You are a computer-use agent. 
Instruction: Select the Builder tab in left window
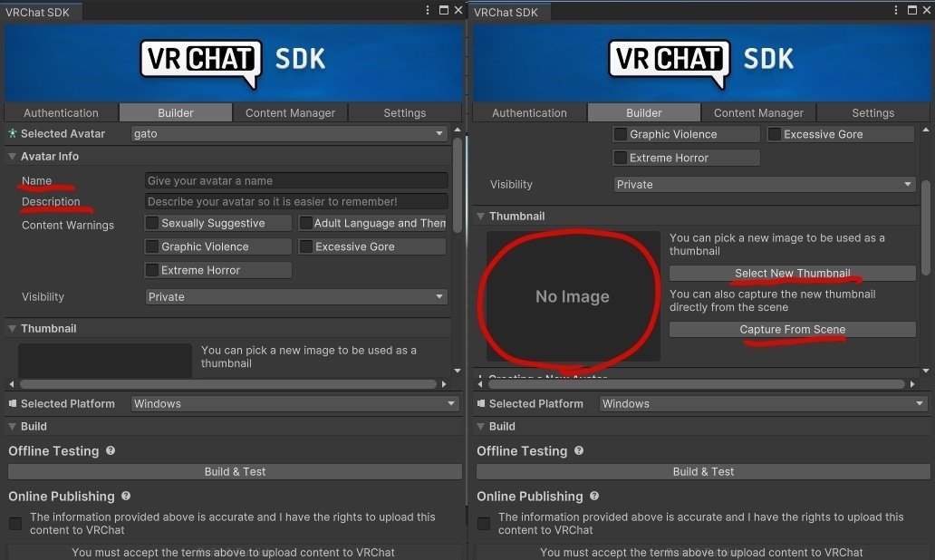point(176,112)
